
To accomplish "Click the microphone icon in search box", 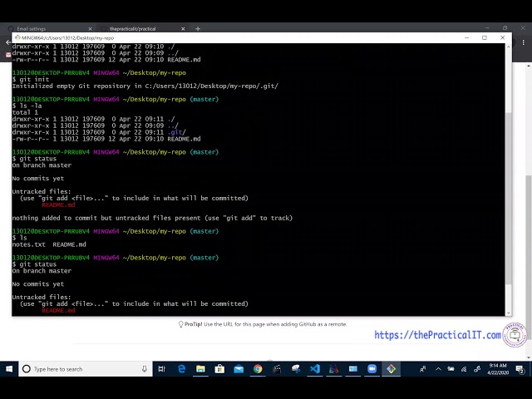I will point(144,368).
